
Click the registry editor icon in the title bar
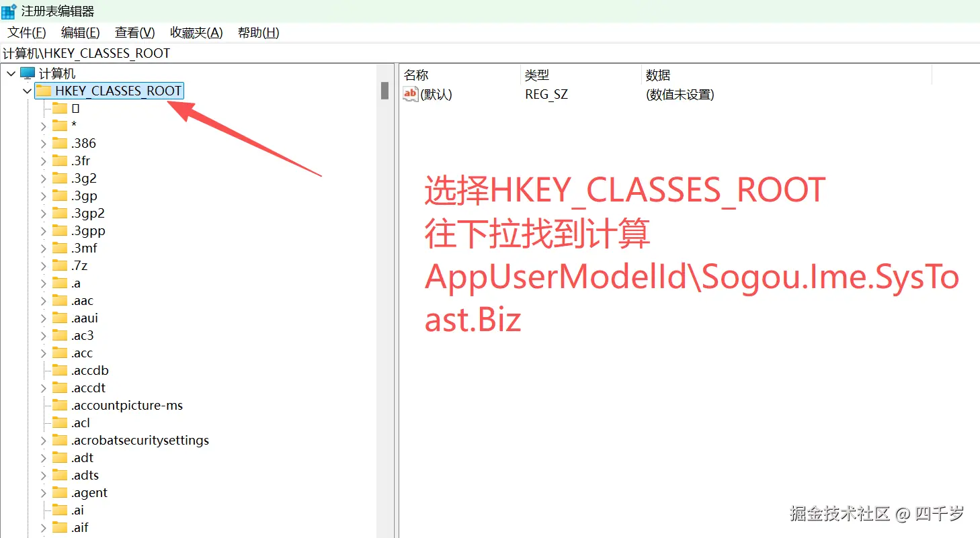(x=9, y=11)
